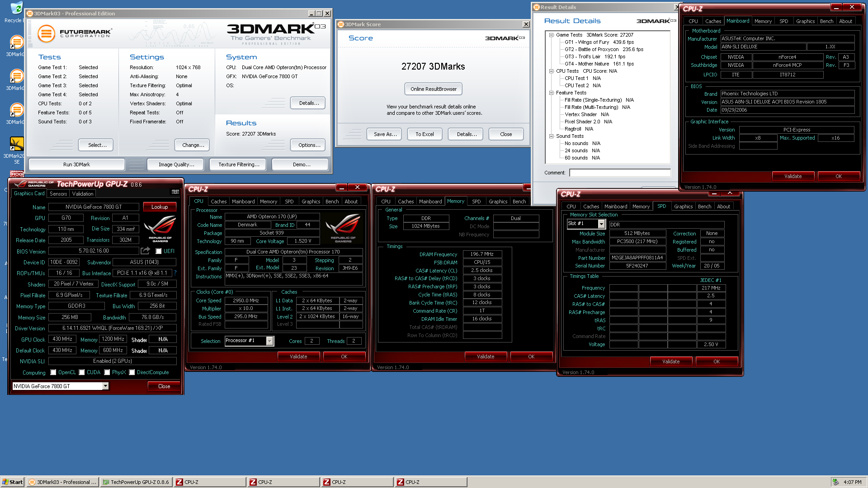868x488 pixels.
Task: Open Caches tab in CPU-Z processor window
Action: click(x=219, y=202)
